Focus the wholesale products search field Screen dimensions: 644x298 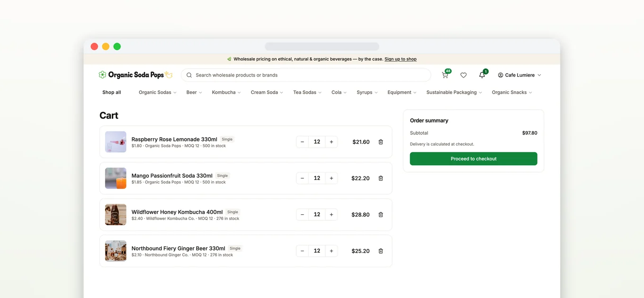click(306, 75)
